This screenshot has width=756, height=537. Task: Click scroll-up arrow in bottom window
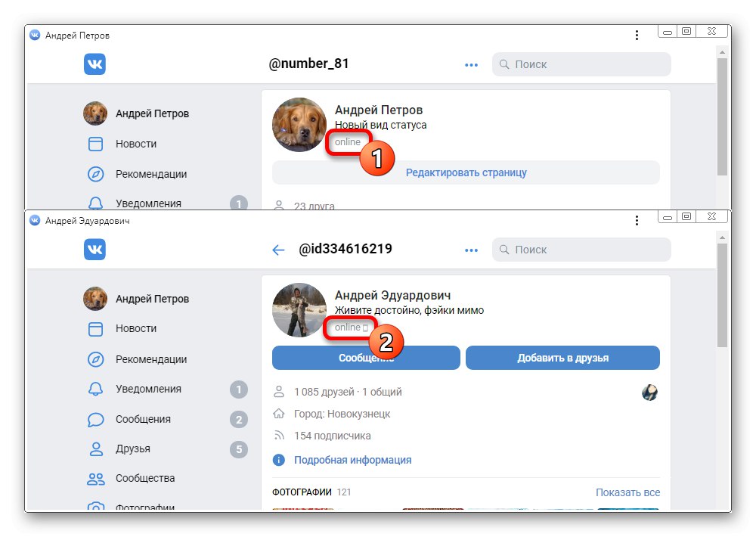pyautogui.click(x=722, y=237)
